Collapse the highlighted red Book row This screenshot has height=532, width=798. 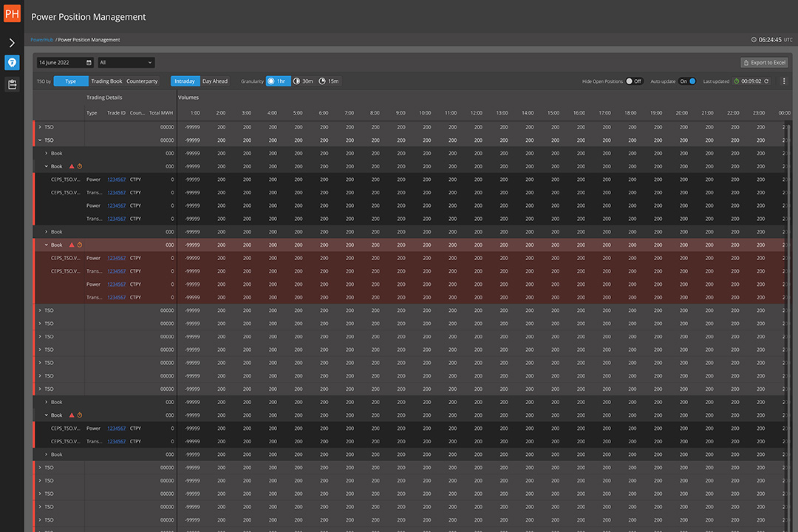point(47,245)
